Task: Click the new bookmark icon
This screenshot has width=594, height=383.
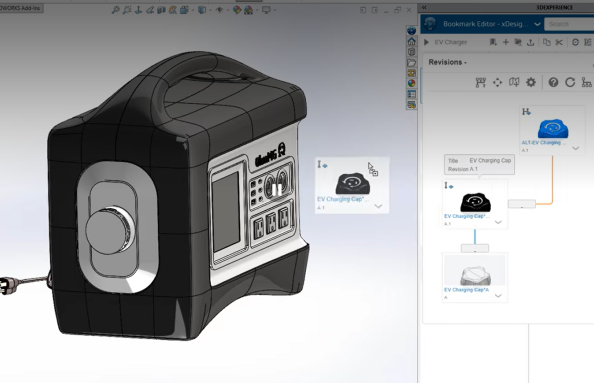Action: (493, 42)
